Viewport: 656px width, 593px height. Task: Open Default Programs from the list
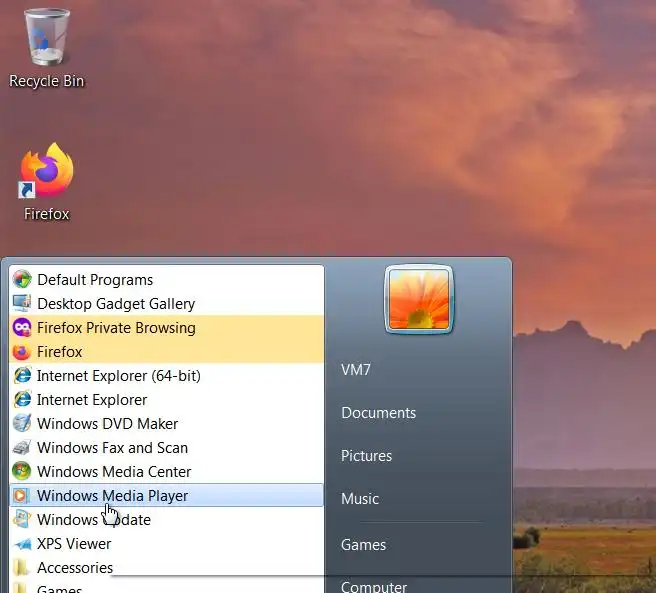[x=167, y=280]
